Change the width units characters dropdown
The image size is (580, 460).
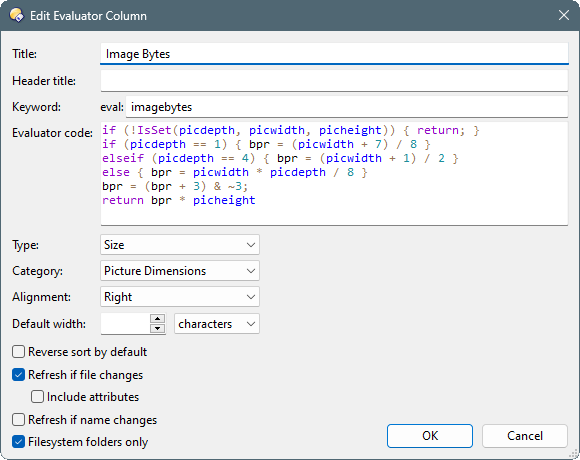point(217,324)
